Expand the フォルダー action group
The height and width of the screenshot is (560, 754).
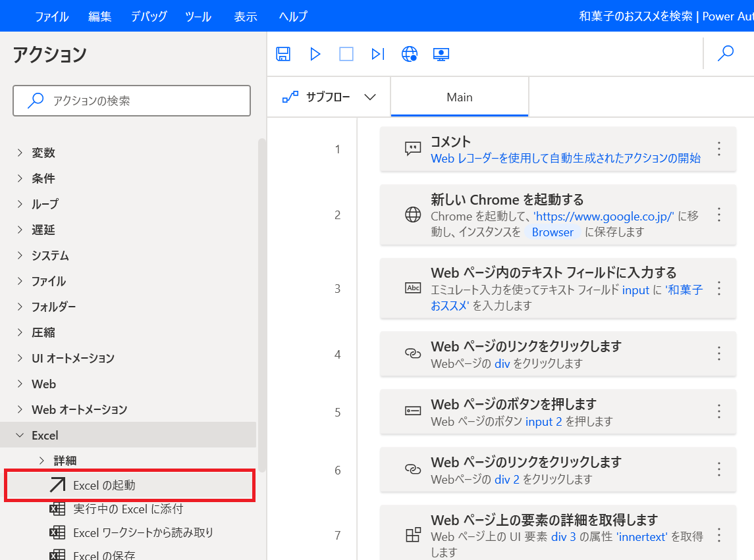(20, 307)
